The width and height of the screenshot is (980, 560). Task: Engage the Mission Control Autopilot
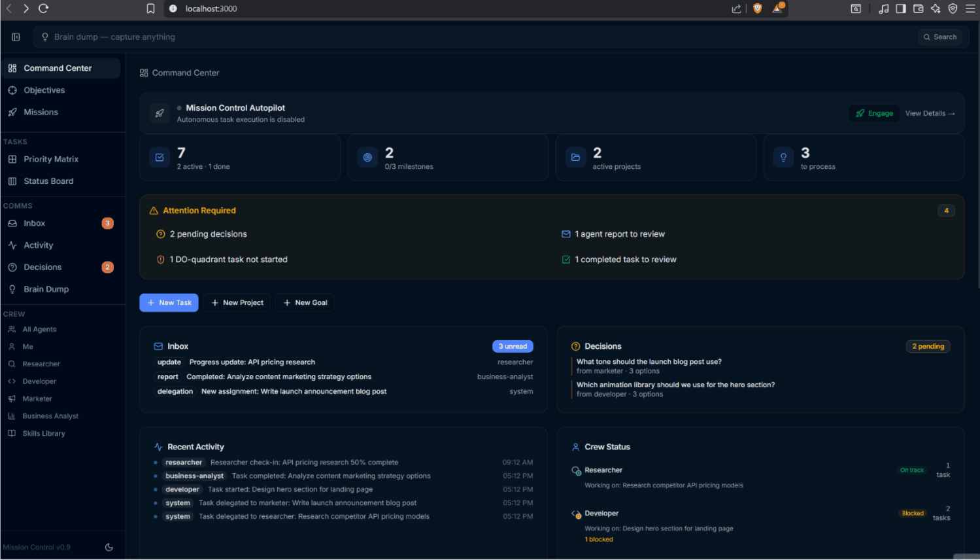pyautogui.click(x=874, y=113)
